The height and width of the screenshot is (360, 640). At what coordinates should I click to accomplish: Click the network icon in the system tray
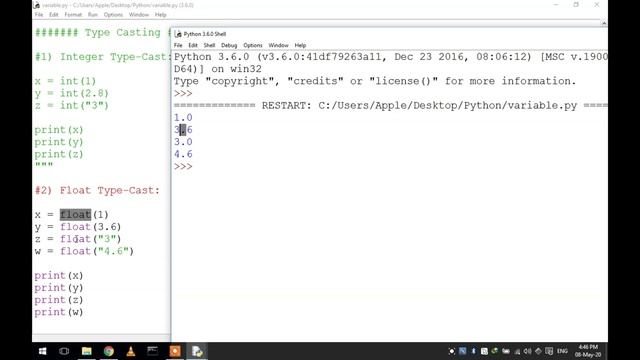pyautogui.click(x=517, y=351)
